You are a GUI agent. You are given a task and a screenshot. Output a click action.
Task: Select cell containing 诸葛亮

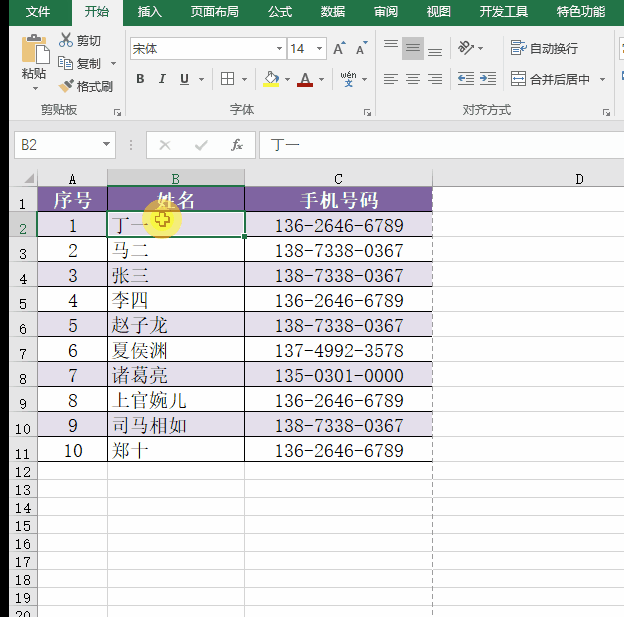pyautogui.click(x=176, y=375)
